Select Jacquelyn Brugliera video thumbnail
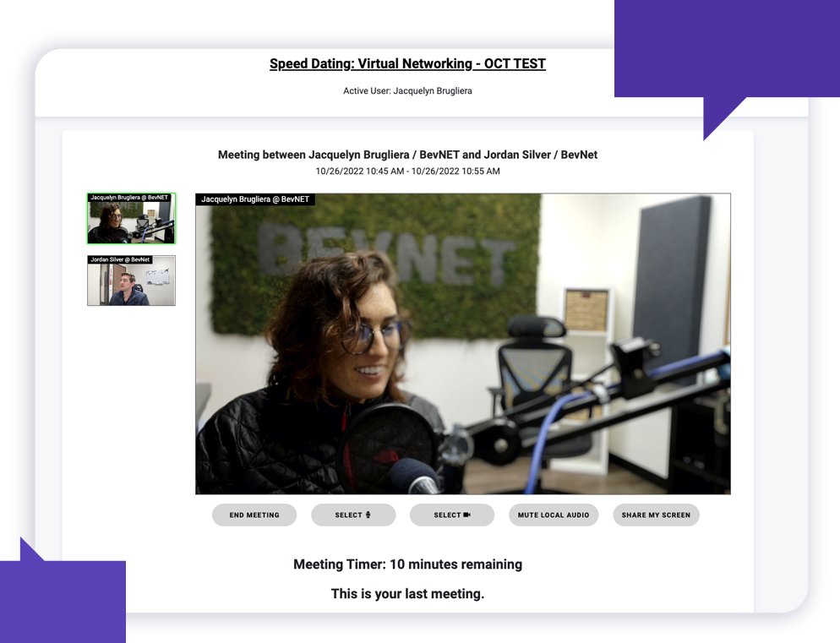This screenshot has width=840, height=643. [131, 219]
